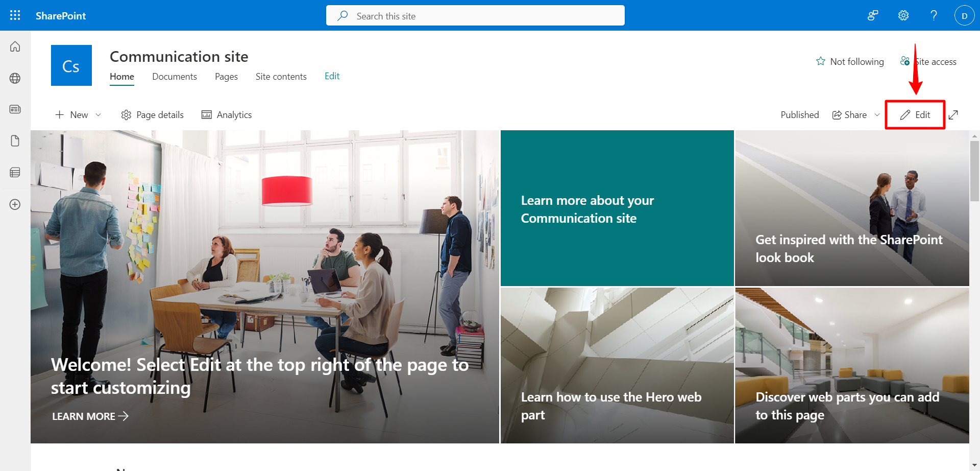This screenshot has width=980, height=471.
Task: Open the Share options chevron
Action: 877,115
